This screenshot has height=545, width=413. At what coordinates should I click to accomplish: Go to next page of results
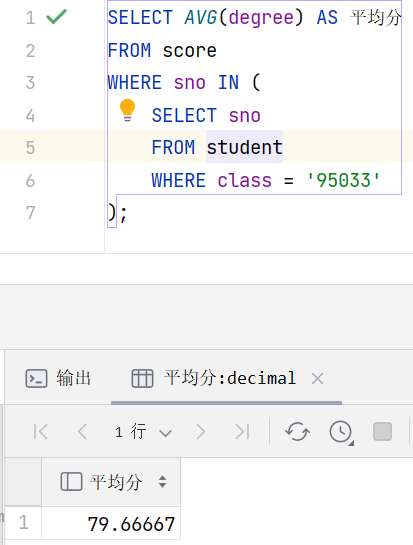tap(201, 432)
